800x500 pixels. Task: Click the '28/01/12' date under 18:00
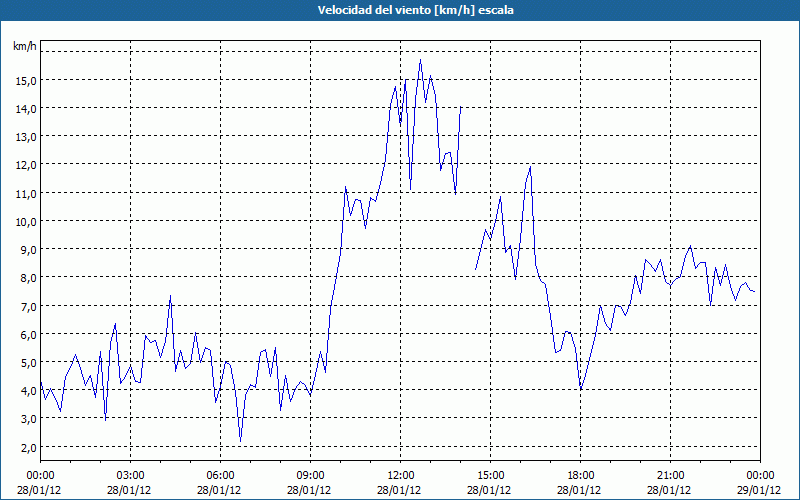click(x=580, y=490)
